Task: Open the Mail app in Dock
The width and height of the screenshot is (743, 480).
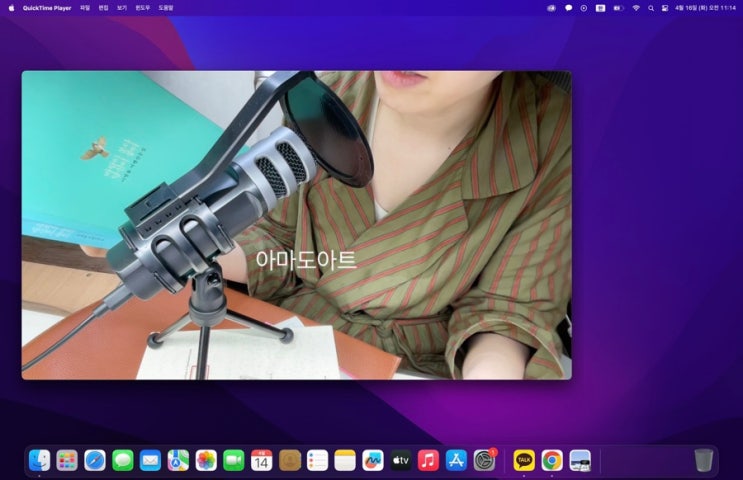Action: 150,460
